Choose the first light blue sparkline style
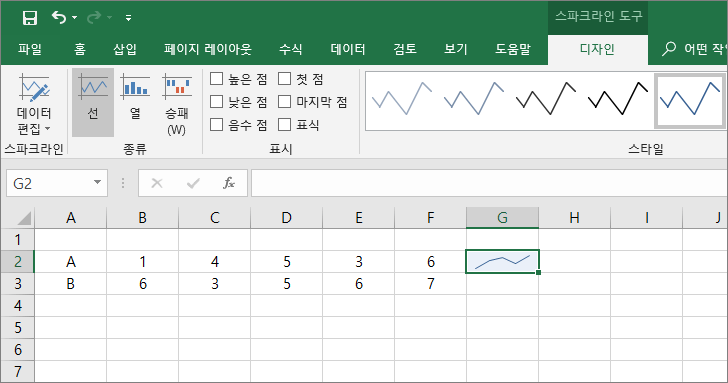This screenshot has width=728, height=383. click(x=402, y=98)
